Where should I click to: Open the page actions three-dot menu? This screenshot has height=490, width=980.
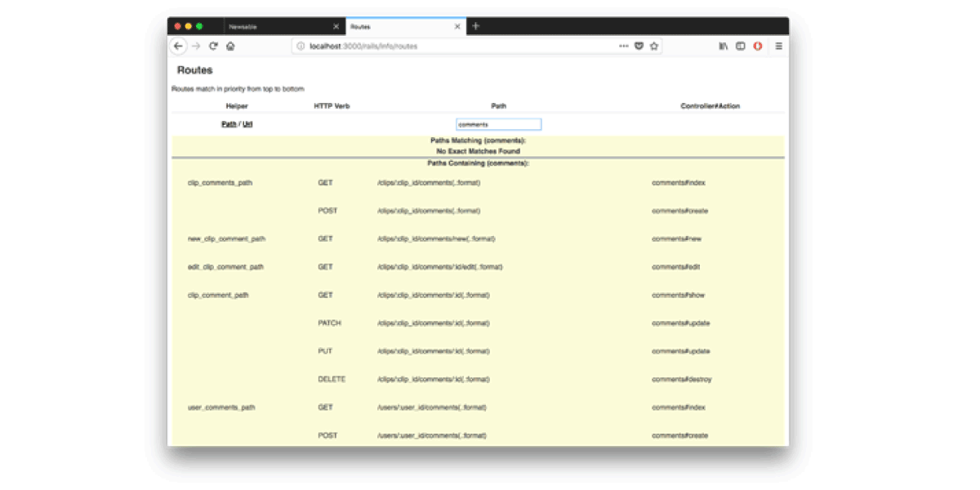tap(624, 47)
